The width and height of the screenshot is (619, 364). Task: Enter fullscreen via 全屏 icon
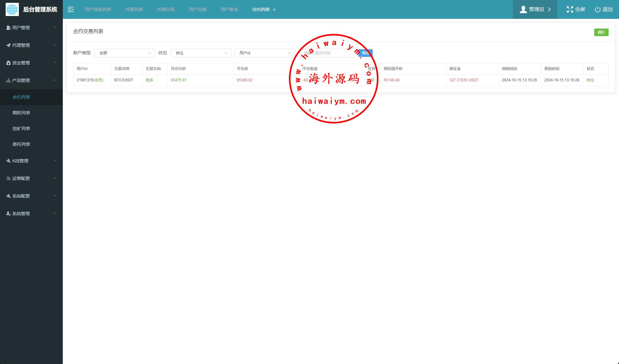click(570, 9)
